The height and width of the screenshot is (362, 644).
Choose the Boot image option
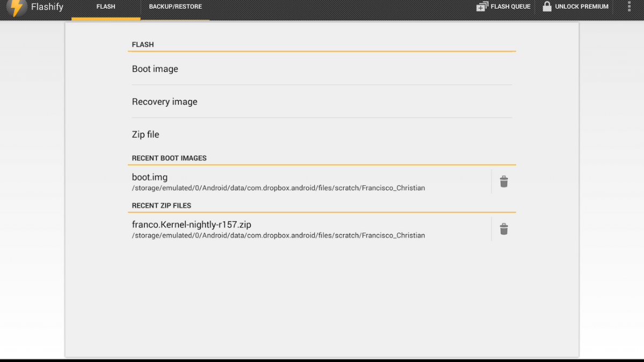pyautogui.click(x=155, y=69)
